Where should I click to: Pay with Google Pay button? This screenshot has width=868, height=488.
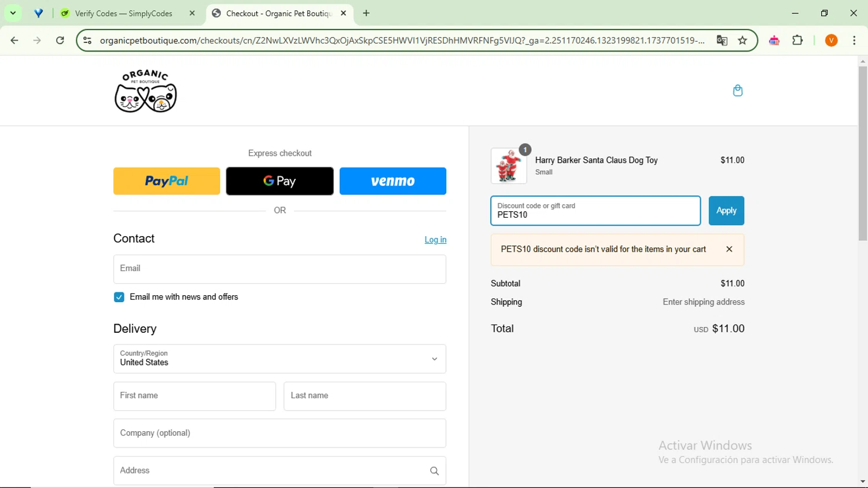[279, 181]
